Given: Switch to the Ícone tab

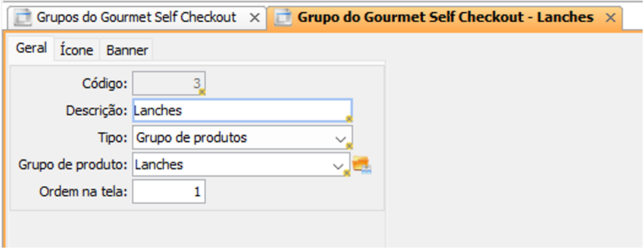Looking at the screenshot, I should 77,50.
